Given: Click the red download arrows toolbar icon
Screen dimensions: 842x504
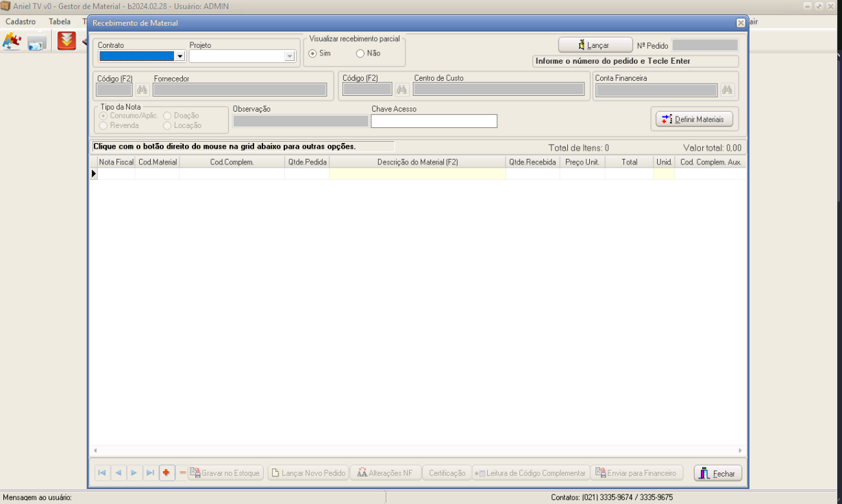Looking at the screenshot, I should [66, 42].
